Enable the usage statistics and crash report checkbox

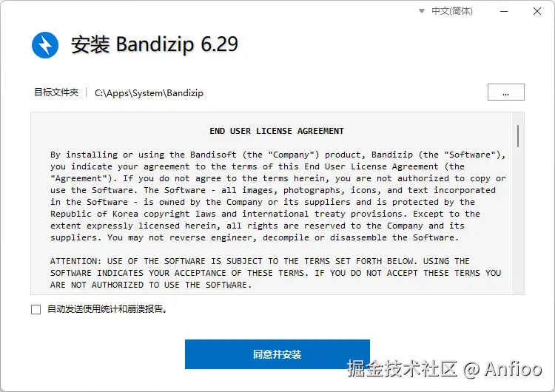point(36,310)
